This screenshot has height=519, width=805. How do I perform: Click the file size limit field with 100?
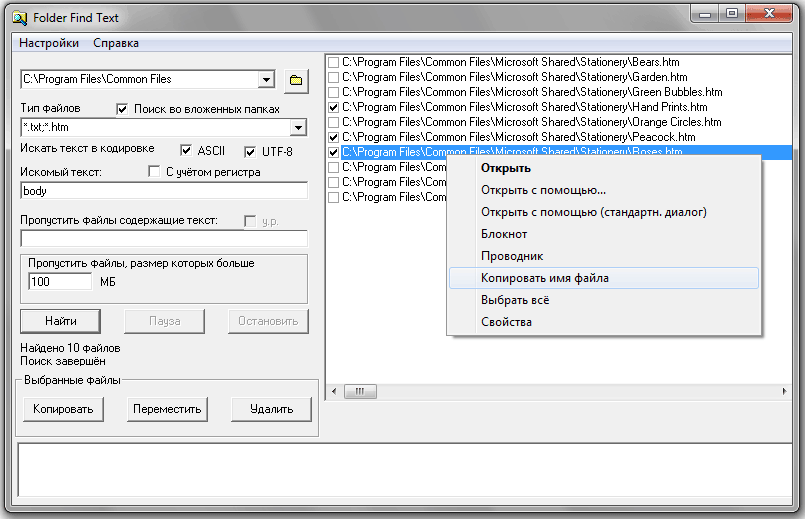pos(60,282)
